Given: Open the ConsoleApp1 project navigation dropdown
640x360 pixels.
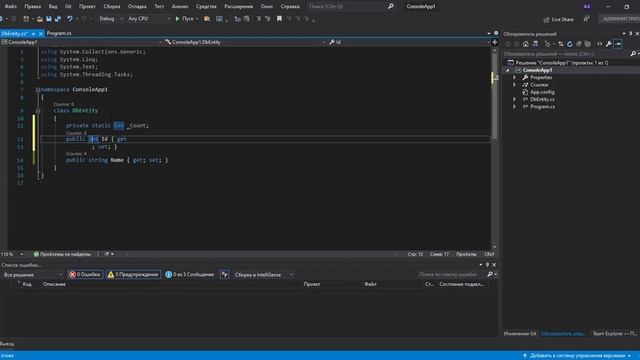Looking at the screenshot, I should [x=82, y=42].
